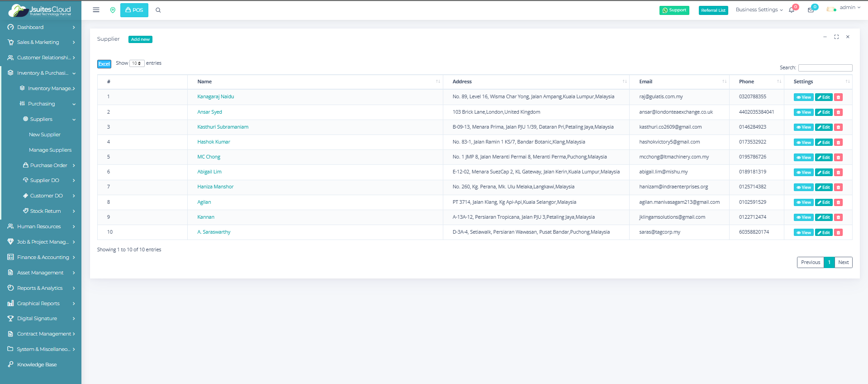Open the Business Settings dropdown
The width and height of the screenshot is (868, 384).
(759, 10)
